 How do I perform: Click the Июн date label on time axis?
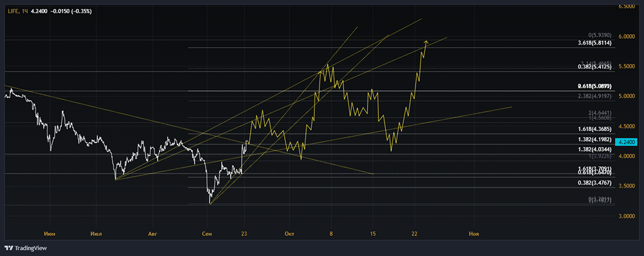coord(50,234)
